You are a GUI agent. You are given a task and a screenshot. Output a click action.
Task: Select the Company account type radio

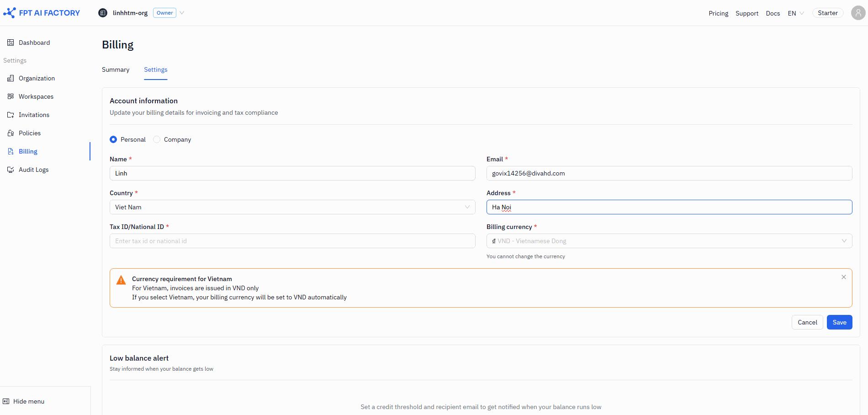coord(157,139)
